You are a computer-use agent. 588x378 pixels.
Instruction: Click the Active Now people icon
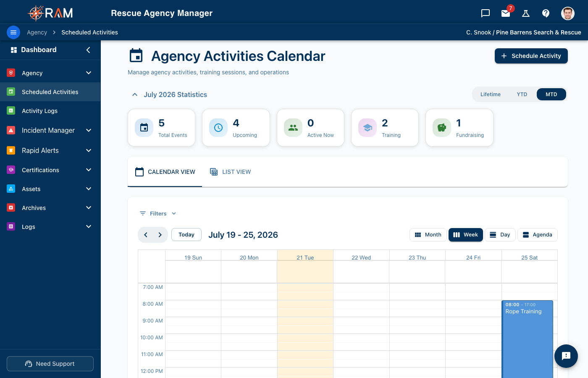(x=293, y=128)
